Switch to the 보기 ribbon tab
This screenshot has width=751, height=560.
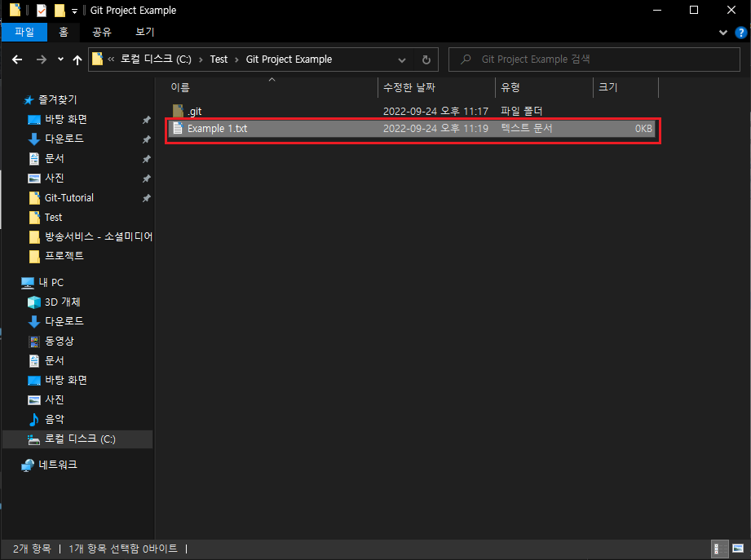(x=145, y=32)
